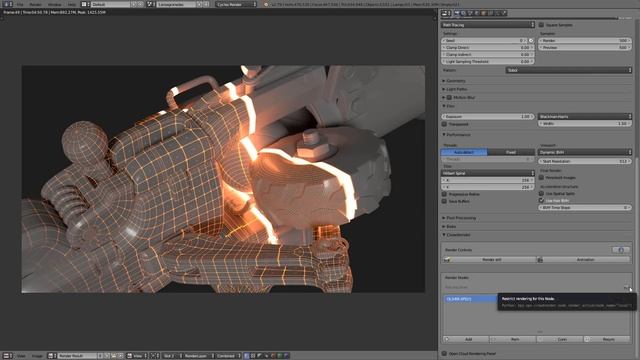
Task: Select the Color and Alpha channel display icon
Action: (247, 356)
